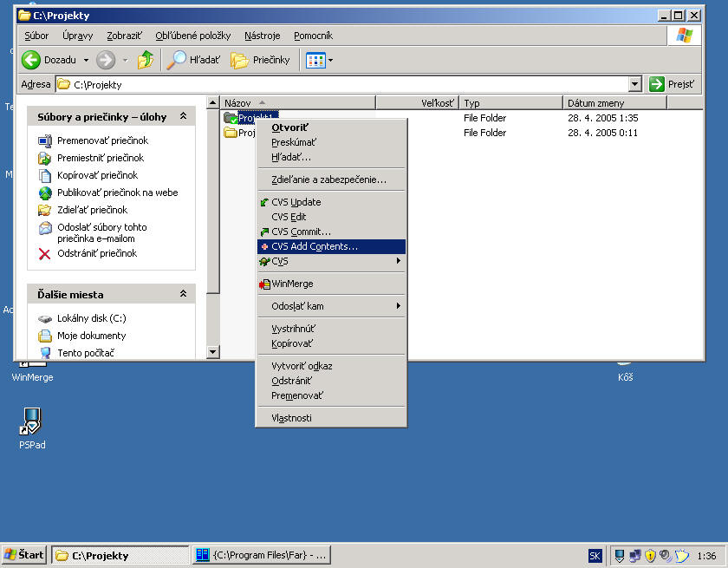Screen dimensions: 728x568
Task: Click the Forward arrow icon
Action: [106, 60]
